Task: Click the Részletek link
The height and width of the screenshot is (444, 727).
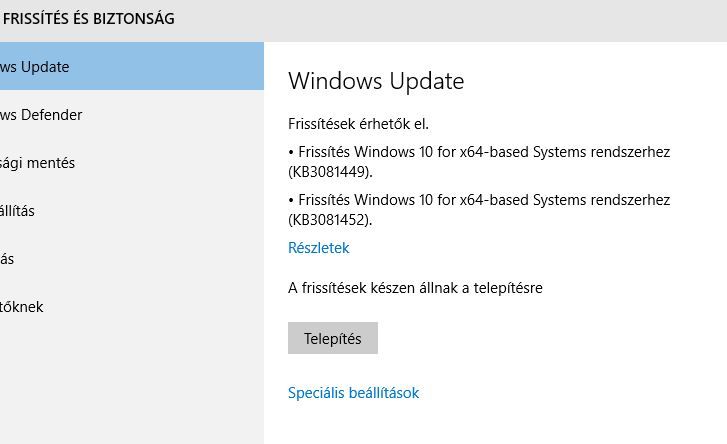Action: point(318,248)
